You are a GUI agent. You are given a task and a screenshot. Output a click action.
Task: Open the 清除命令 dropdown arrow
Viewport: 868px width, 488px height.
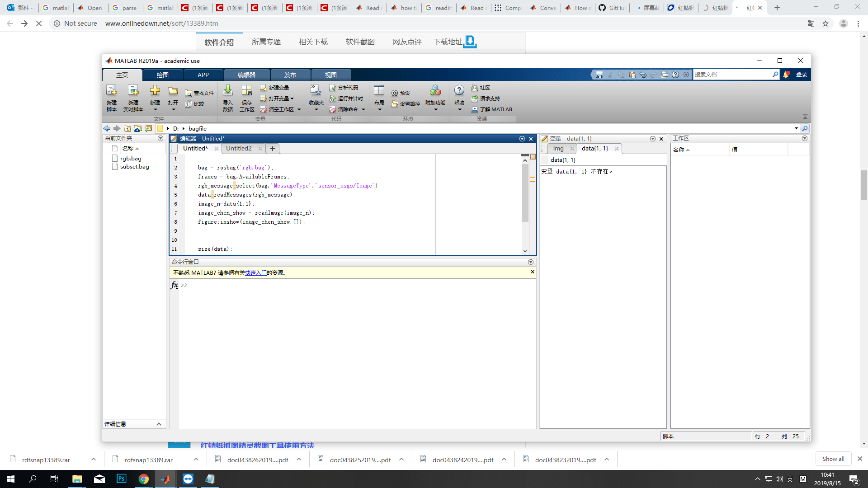tap(363, 109)
